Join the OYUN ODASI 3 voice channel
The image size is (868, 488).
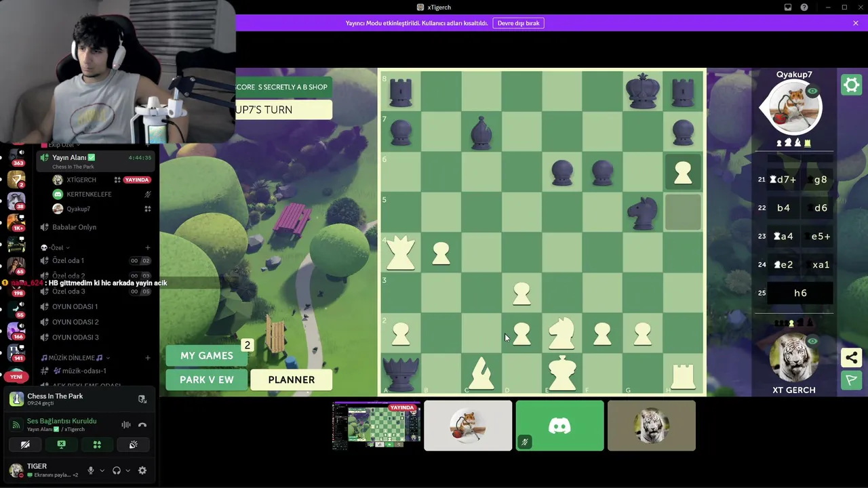(x=96, y=338)
